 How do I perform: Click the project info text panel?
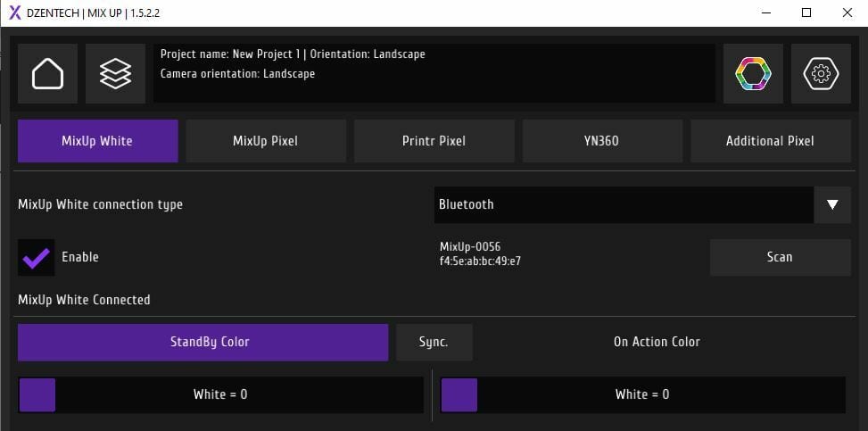(434, 74)
